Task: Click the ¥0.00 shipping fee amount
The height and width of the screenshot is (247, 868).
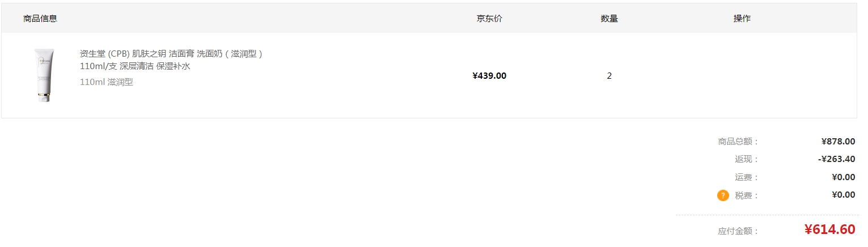Action: point(844,177)
